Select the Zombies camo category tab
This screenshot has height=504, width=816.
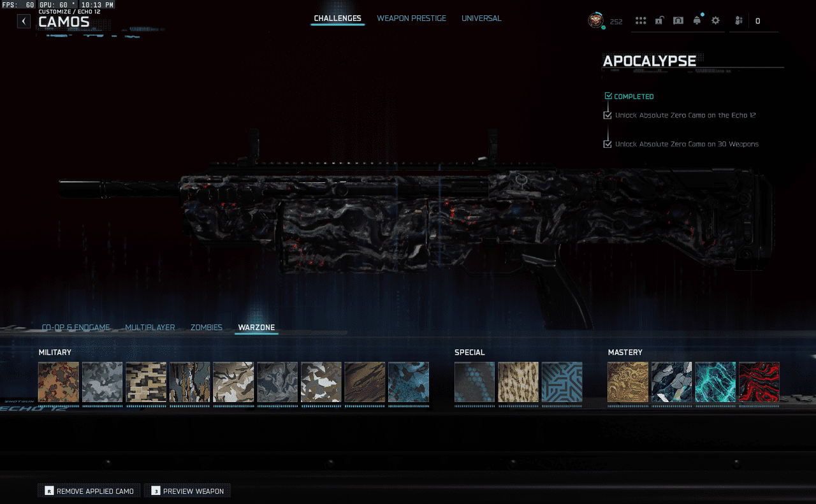[206, 328]
